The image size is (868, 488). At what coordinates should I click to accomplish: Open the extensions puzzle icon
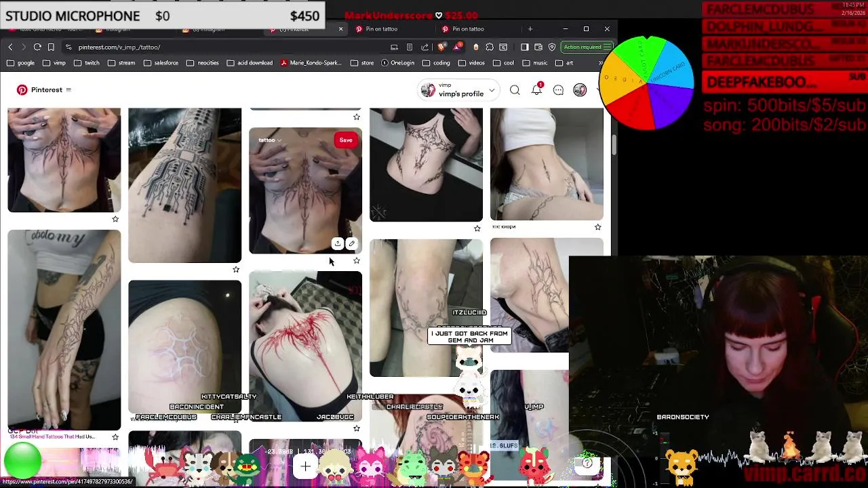[x=490, y=47]
